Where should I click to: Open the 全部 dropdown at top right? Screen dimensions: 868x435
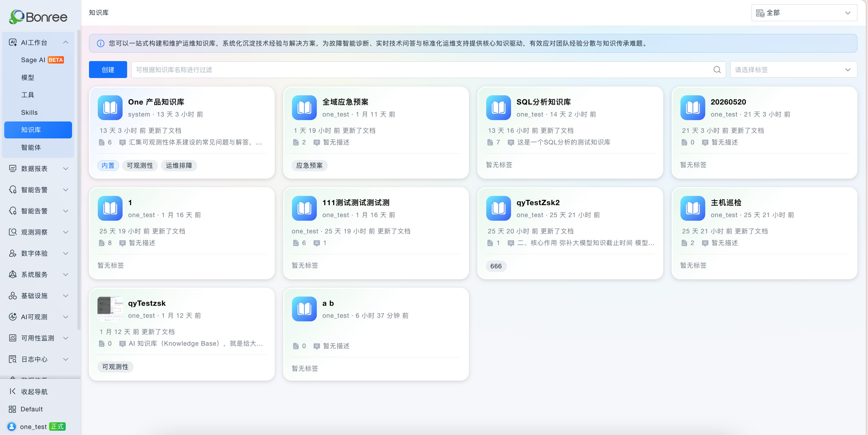[804, 13]
